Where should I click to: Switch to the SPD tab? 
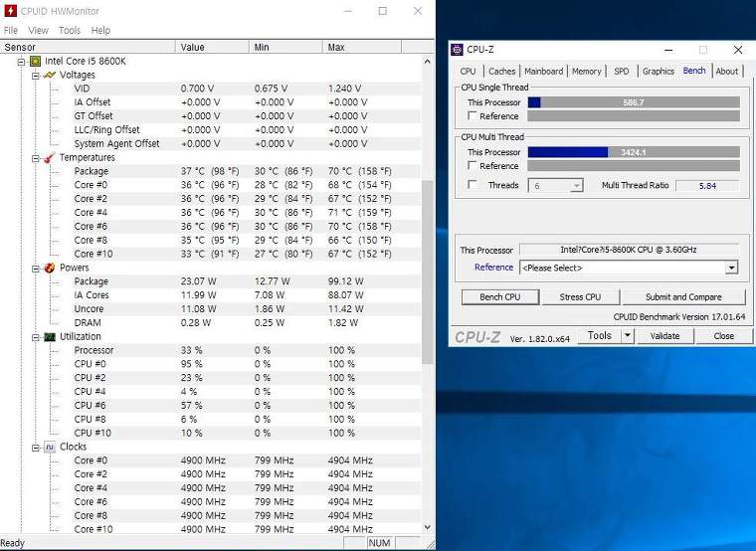click(622, 71)
